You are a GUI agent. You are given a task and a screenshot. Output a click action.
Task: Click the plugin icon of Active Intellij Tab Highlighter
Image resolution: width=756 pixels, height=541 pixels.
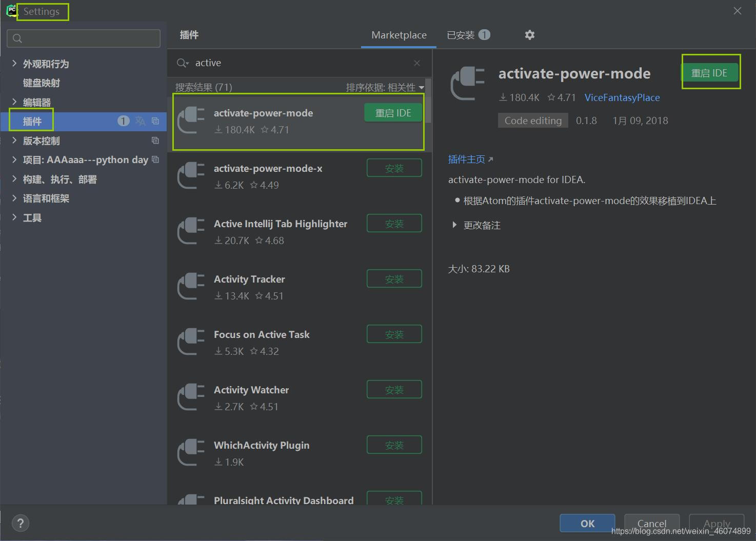point(191,231)
